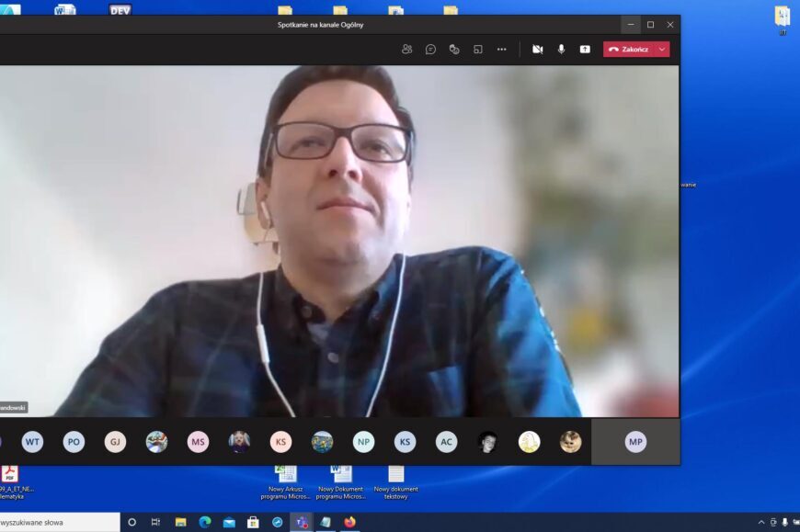Launch Microsoft Edge from the taskbar
Screen dimensions: 800x532
point(204,522)
